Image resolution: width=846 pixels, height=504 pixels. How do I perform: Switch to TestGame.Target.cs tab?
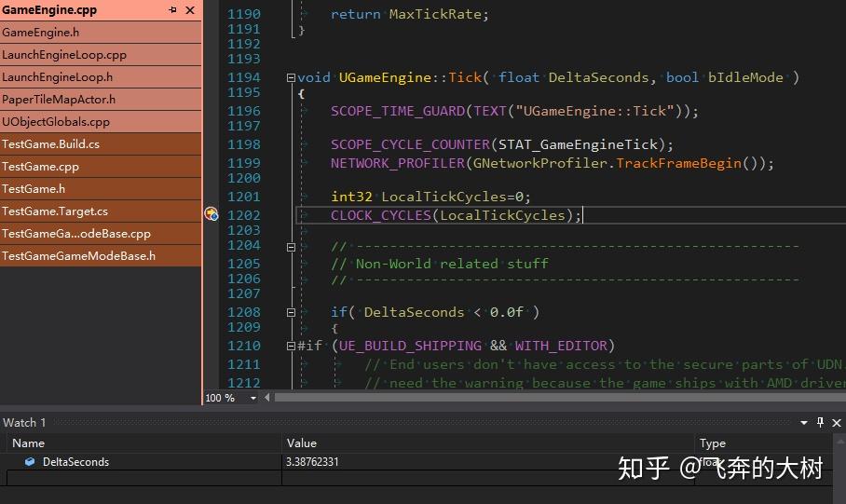(x=101, y=211)
